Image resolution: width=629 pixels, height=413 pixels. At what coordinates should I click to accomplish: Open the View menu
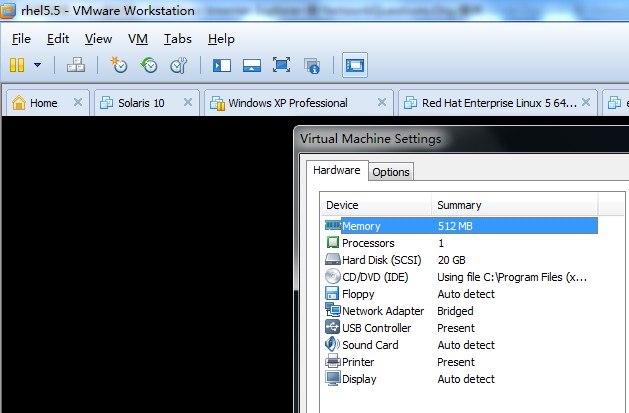pos(98,39)
